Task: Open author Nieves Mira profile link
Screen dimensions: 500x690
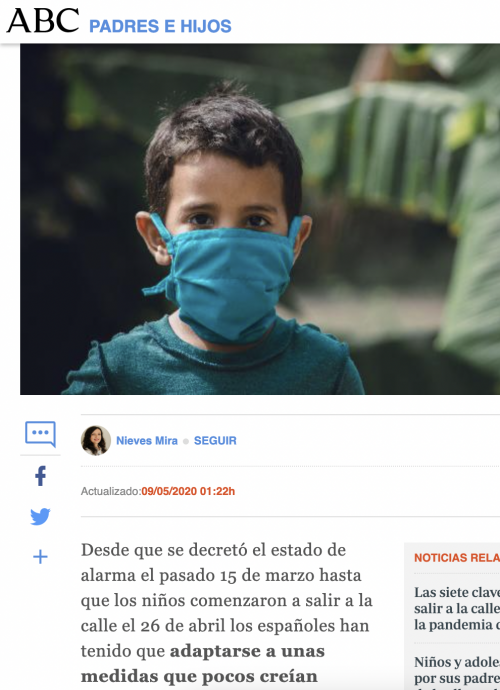Action: click(x=147, y=440)
